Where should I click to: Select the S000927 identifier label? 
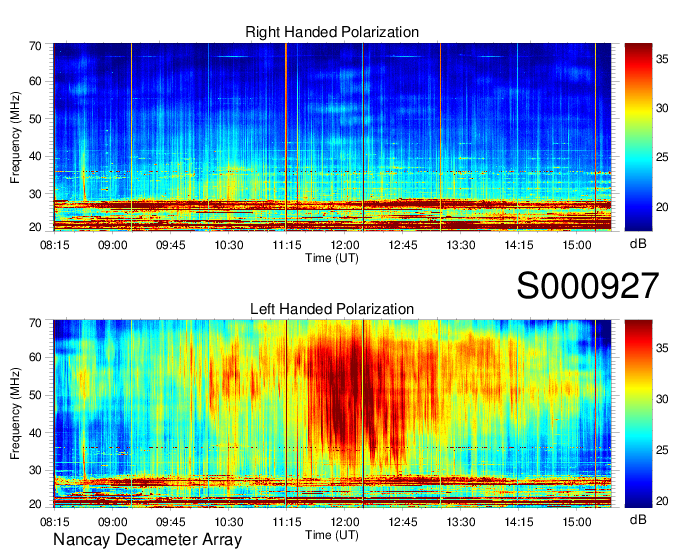coord(588,286)
